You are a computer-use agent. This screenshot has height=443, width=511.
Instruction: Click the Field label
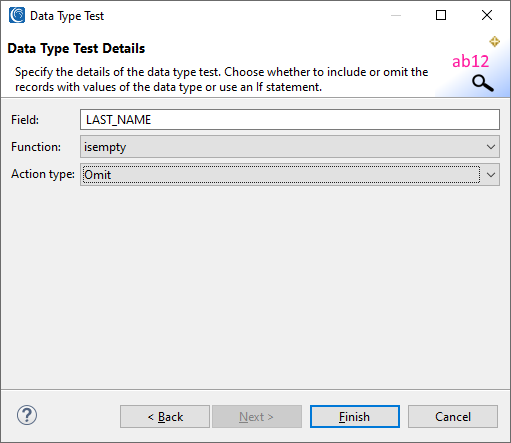pos(25,120)
